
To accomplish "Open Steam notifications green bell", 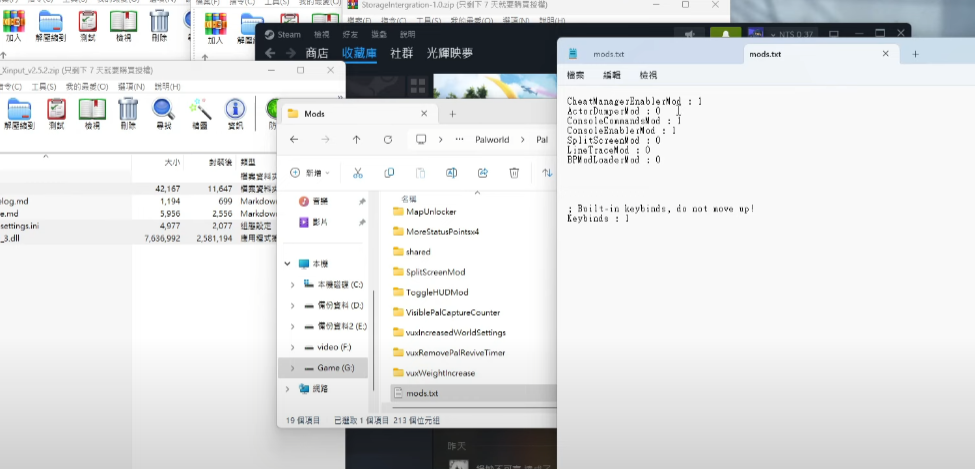I will (x=726, y=34).
